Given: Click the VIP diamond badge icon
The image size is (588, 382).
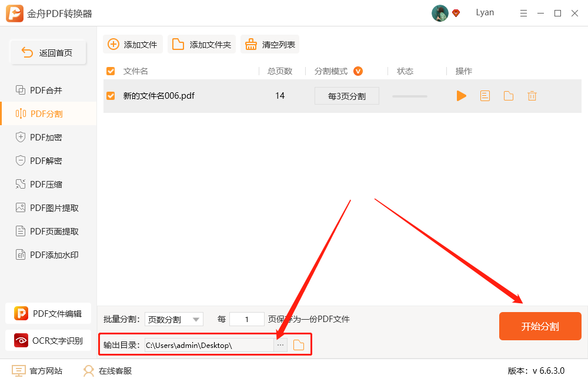Looking at the screenshot, I should pyautogui.click(x=456, y=14).
